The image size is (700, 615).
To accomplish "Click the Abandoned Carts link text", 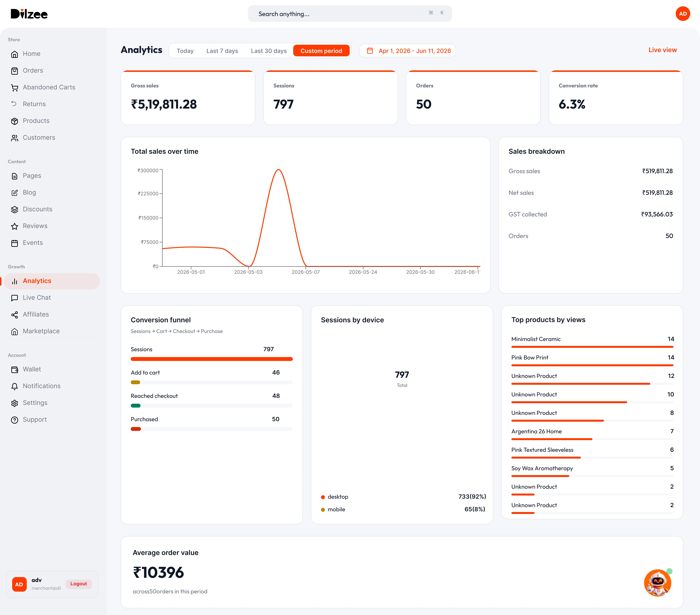I will click(49, 87).
